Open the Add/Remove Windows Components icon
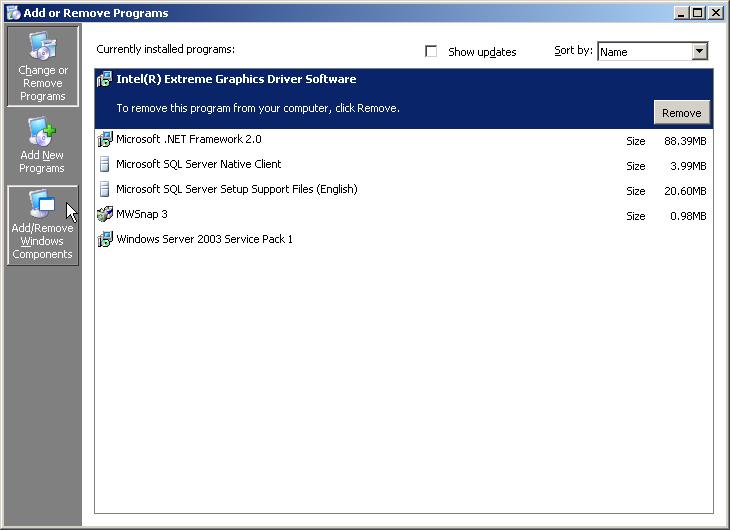Viewport: 730px width, 530px height. click(42, 205)
